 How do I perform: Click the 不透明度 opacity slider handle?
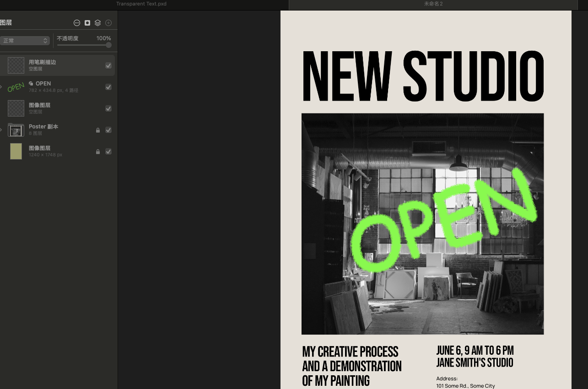pyautogui.click(x=108, y=45)
